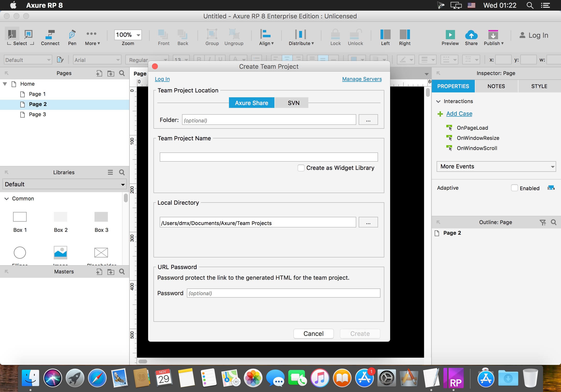Click the Log In link
561x392 pixels.
point(162,79)
